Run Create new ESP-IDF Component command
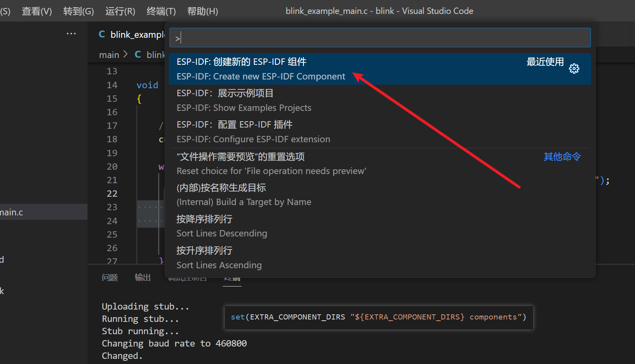 tap(380, 69)
